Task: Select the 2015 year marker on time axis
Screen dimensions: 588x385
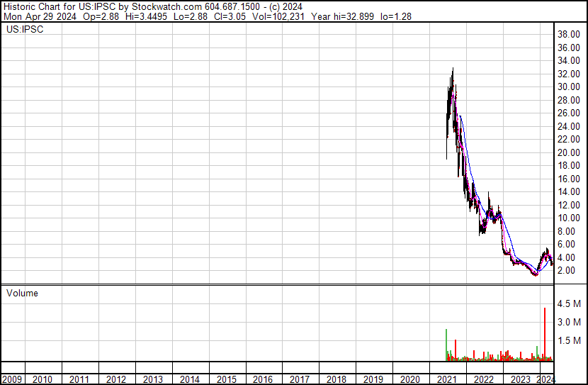Action: (x=226, y=379)
